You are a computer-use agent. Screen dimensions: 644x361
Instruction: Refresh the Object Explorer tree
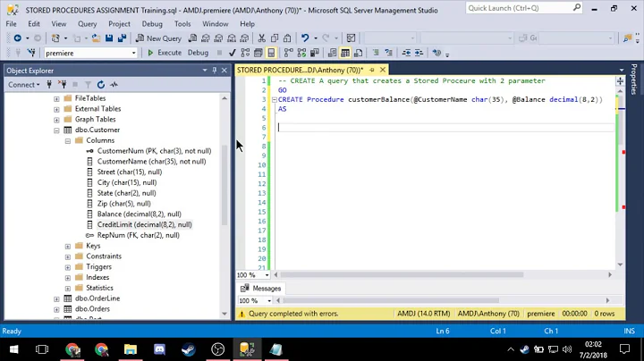100,85
